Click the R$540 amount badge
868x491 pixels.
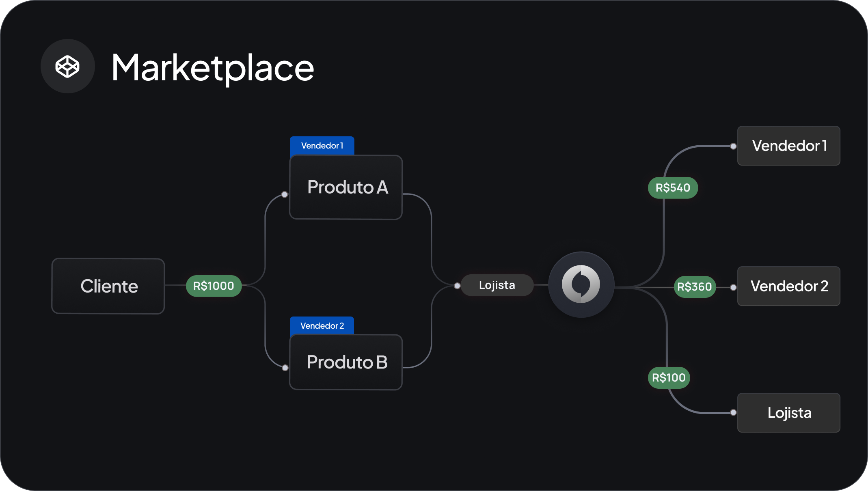tap(673, 188)
